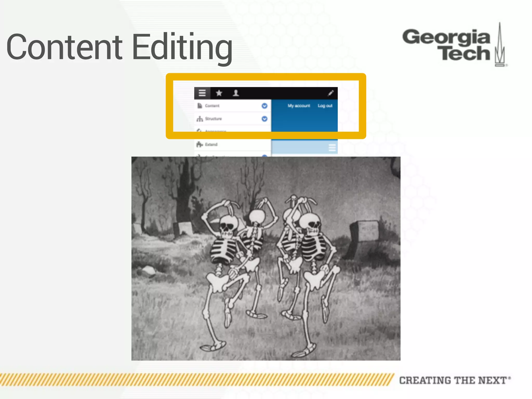Open the user account silhouette icon
532x399 pixels.
[x=236, y=93]
